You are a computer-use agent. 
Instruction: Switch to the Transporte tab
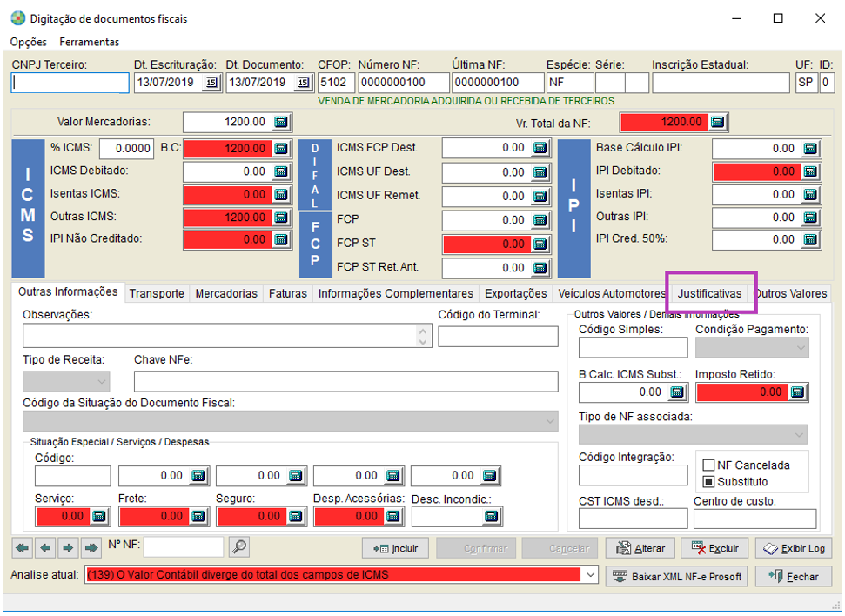157,294
